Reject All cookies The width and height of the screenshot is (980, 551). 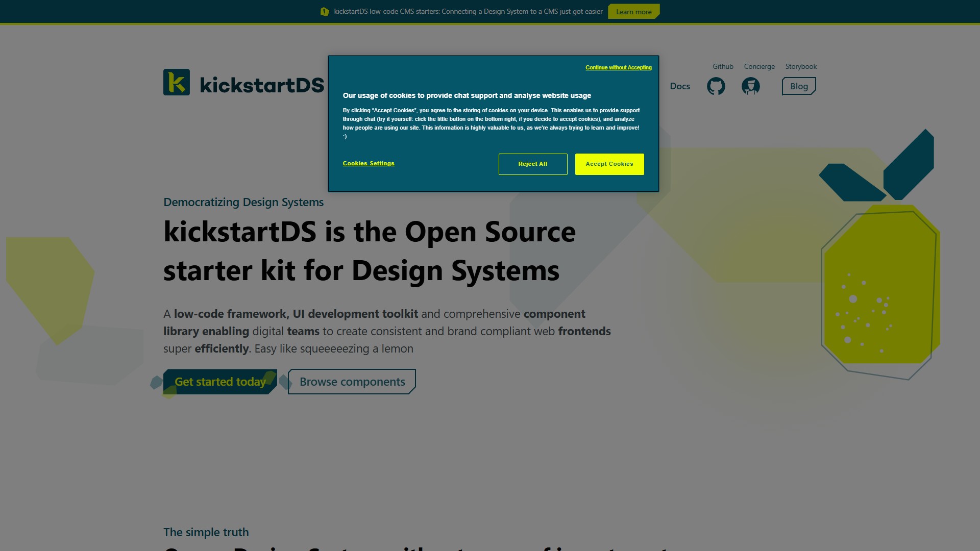click(532, 164)
